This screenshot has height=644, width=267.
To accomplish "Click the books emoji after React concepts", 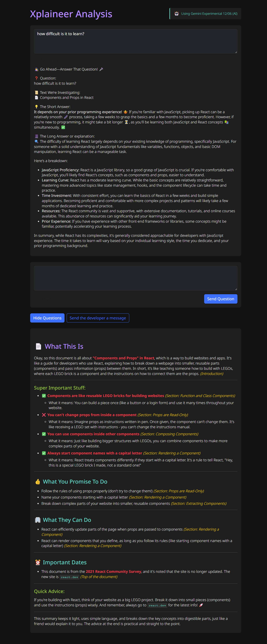I will click(226, 122).
